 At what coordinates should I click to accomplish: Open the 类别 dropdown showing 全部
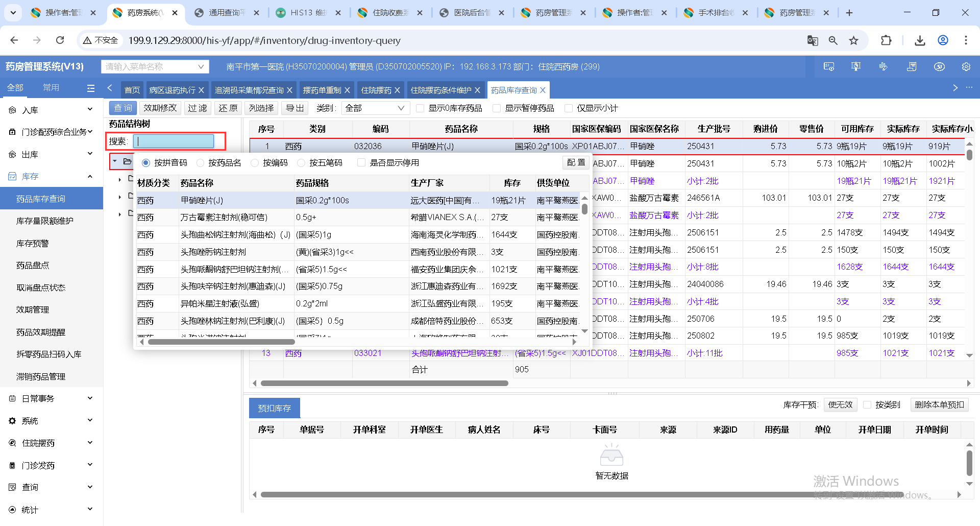(x=375, y=108)
